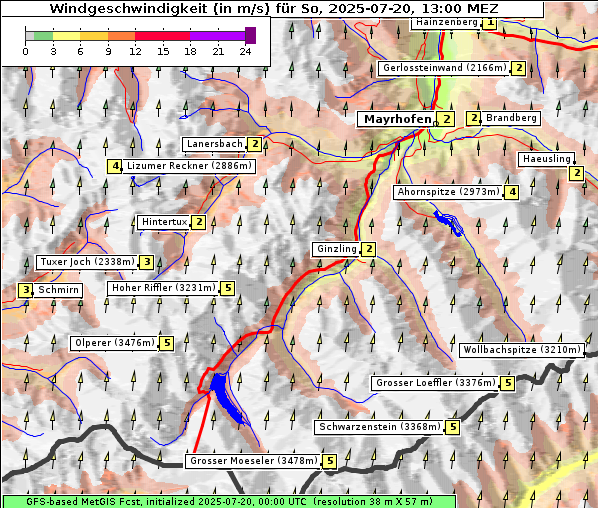
Task: Click the Ahornspitze yellow value marker
Action: [x=512, y=192]
